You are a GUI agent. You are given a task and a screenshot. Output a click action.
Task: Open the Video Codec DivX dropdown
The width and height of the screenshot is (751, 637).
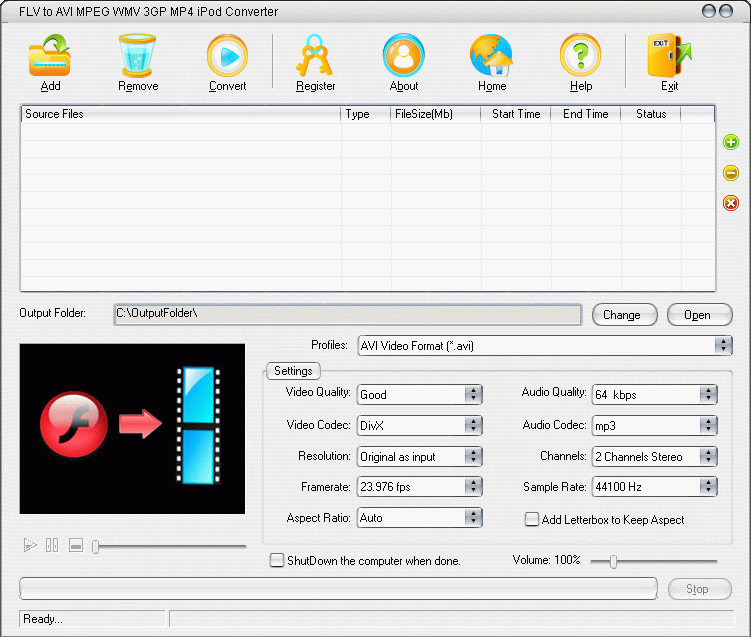473,426
